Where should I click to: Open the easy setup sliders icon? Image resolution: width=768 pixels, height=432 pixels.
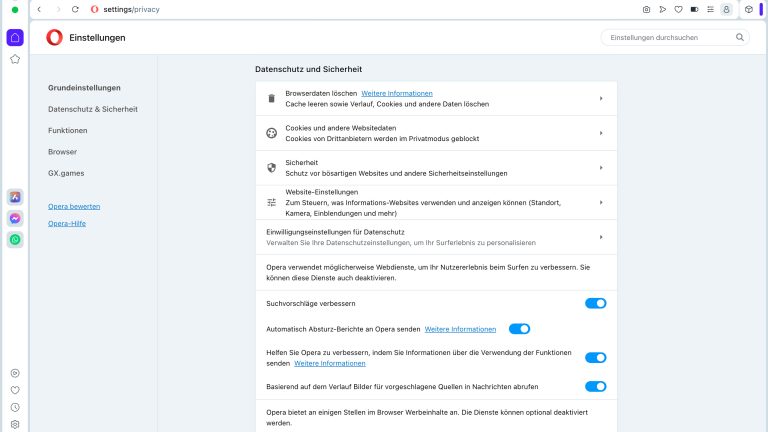point(710,9)
